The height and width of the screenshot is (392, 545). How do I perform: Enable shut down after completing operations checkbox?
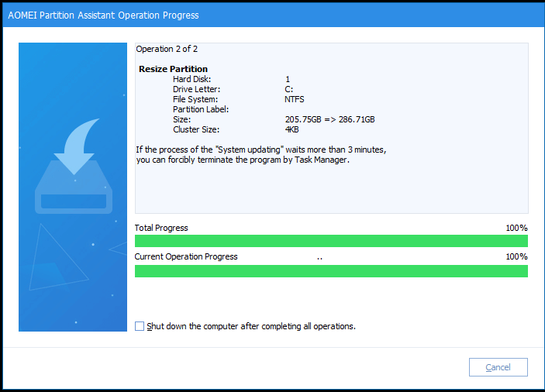tap(140, 326)
